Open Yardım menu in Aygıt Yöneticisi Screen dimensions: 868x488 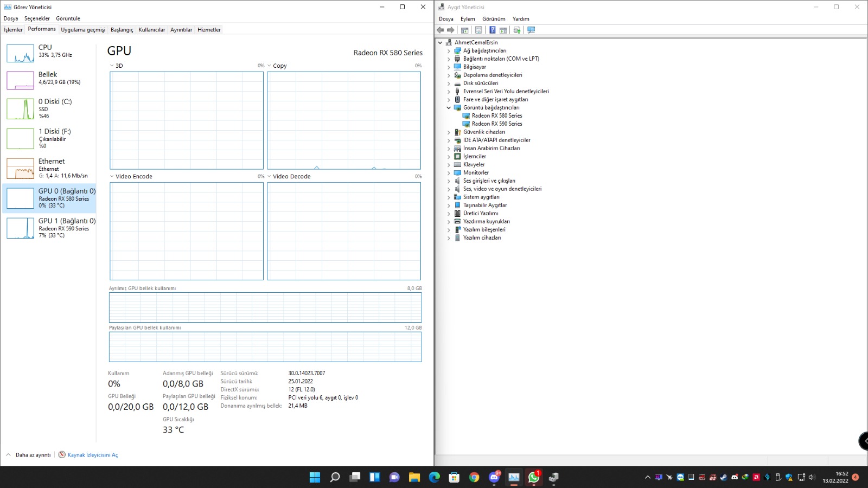[x=521, y=19]
